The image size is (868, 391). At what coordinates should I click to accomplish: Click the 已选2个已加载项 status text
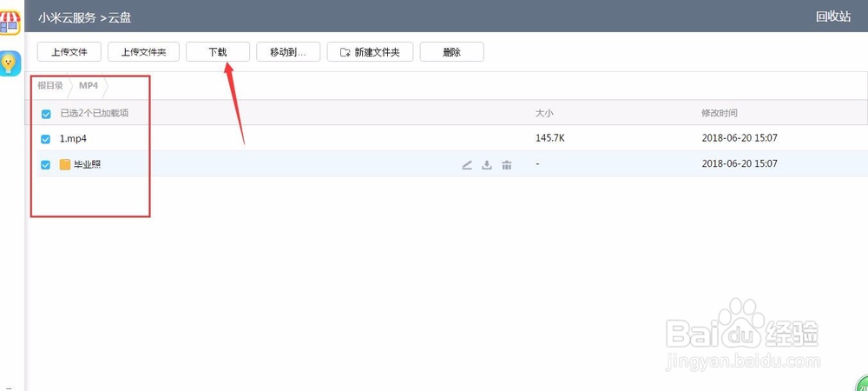click(x=95, y=114)
